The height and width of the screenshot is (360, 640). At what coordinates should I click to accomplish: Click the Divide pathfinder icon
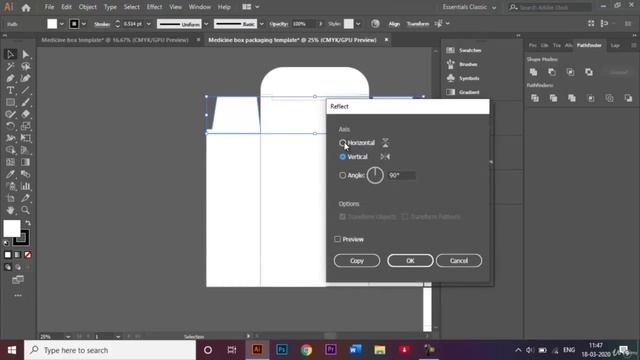[x=535, y=98]
